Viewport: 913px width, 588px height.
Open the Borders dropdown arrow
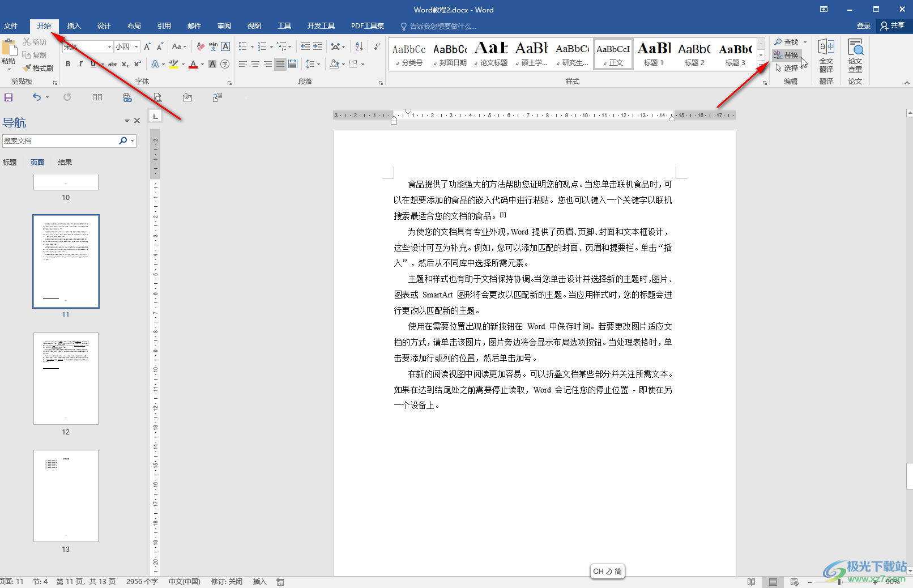point(362,64)
